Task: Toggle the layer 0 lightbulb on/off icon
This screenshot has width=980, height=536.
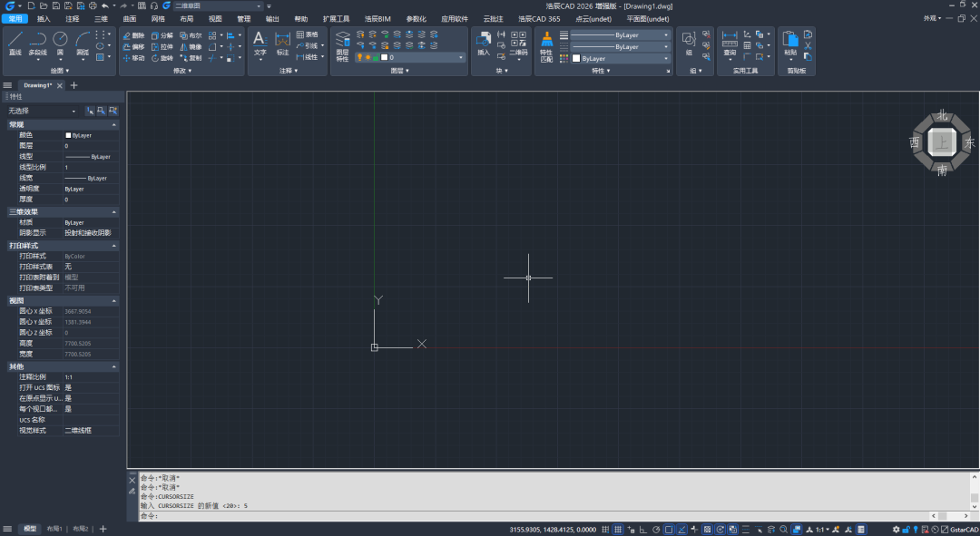Action: click(359, 57)
